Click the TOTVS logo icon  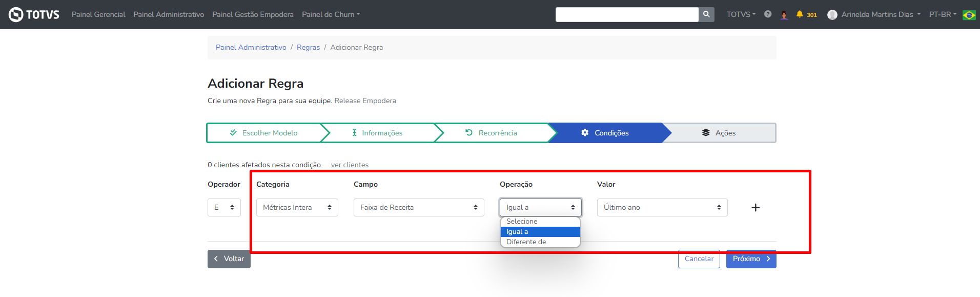[16, 14]
